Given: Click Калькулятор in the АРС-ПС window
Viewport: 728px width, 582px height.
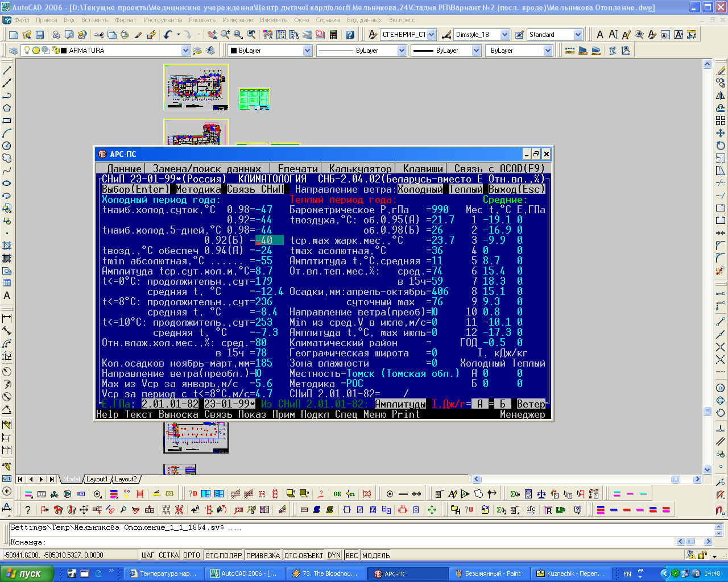Looking at the screenshot, I should click(360, 168).
